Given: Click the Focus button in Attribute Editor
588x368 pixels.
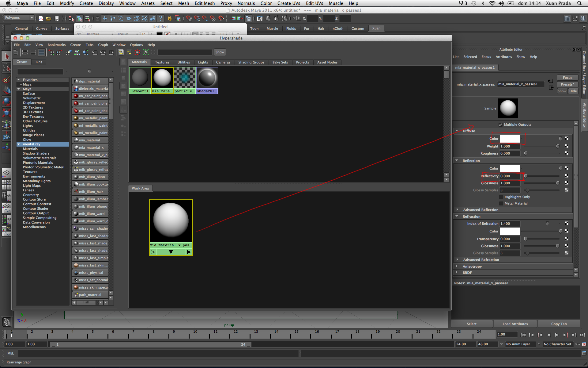Looking at the screenshot, I should click(x=567, y=78).
